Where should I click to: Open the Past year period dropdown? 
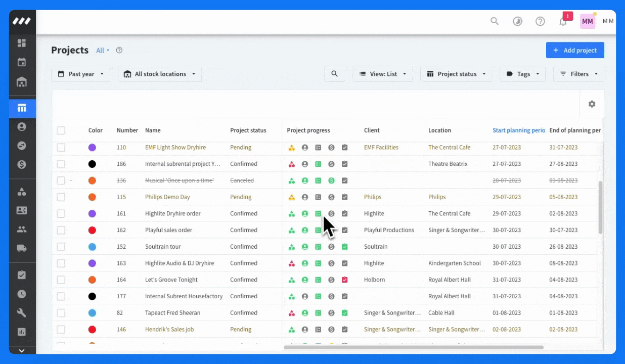pos(81,74)
